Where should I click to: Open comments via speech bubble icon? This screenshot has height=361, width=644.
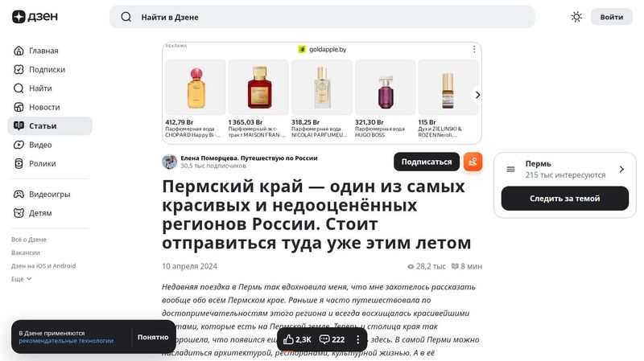(x=324, y=339)
